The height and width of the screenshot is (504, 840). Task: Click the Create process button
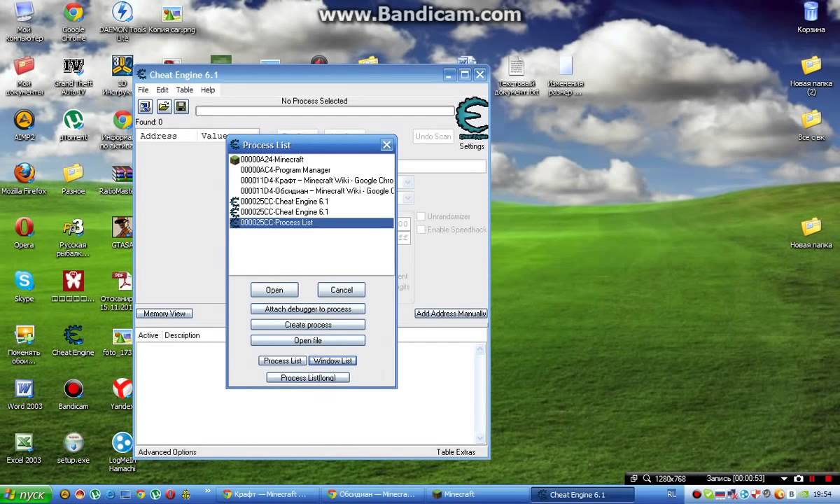pos(308,325)
